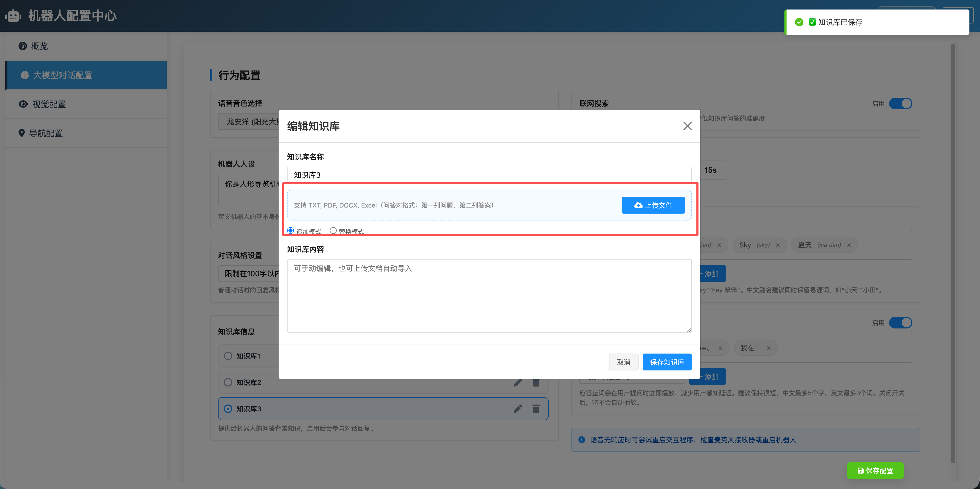The image size is (980, 489).
Task: Click the 知识库名称 input field
Action: coord(489,175)
